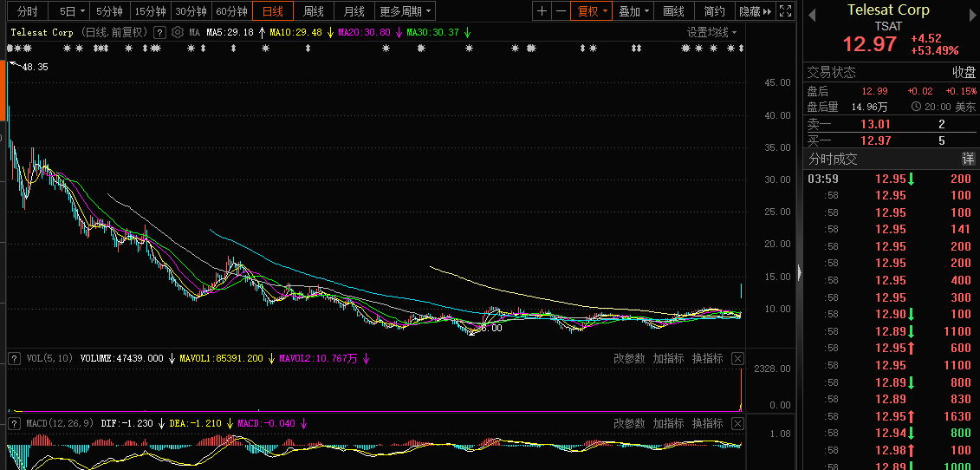Viewport: 980px width, 470px height.
Task: Click the MA5:29.18 moving average value
Action: [230, 33]
